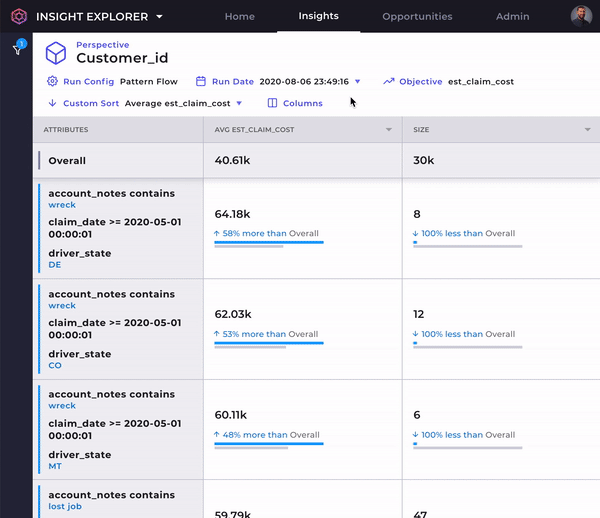The height and width of the screenshot is (518, 600).
Task: Click the ATTRIBUTES column header
Action: [x=66, y=130]
